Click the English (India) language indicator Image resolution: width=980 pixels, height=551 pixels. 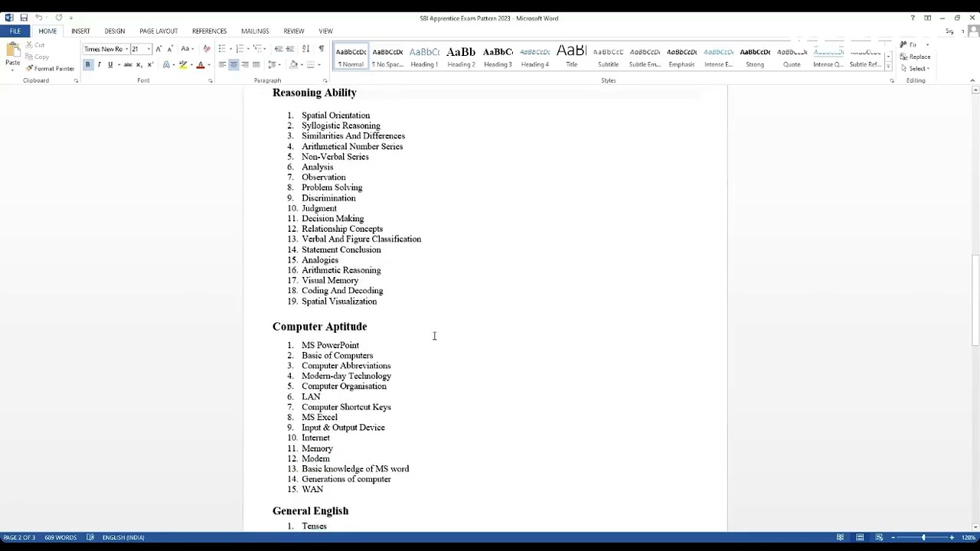pyautogui.click(x=123, y=537)
